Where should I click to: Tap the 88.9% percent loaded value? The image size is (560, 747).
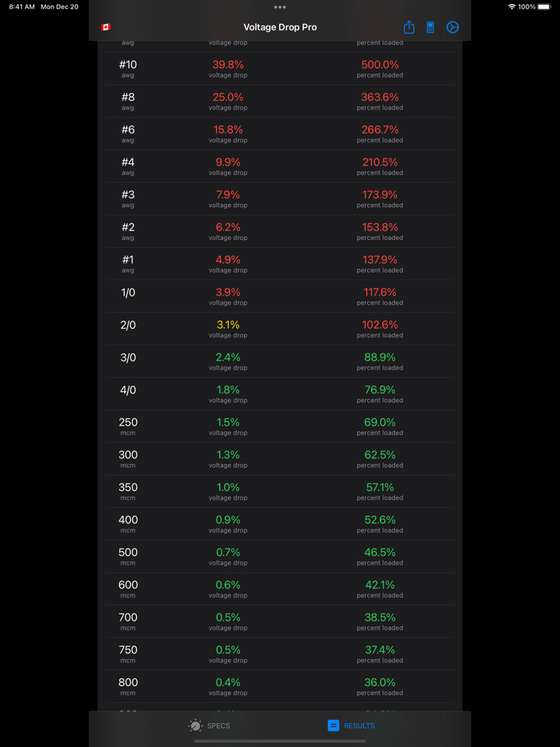[380, 358]
